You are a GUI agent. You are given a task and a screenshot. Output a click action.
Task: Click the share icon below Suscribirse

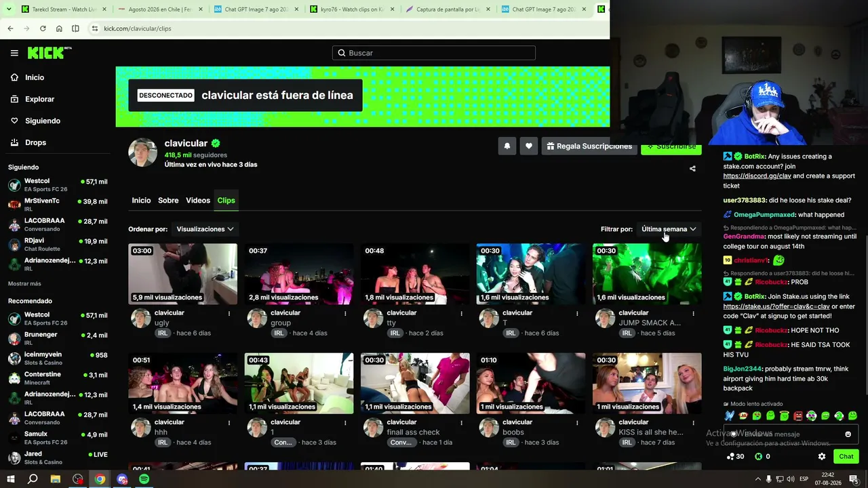click(x=692, y=168)
